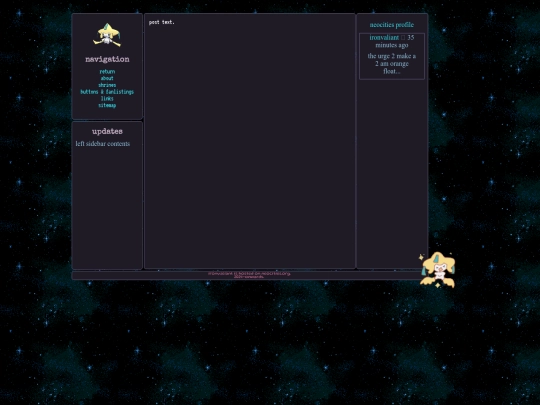Click the ironvaliant username link
This screenshot has width=540, height=405.
pyautogui.click(x=384, y=37)
